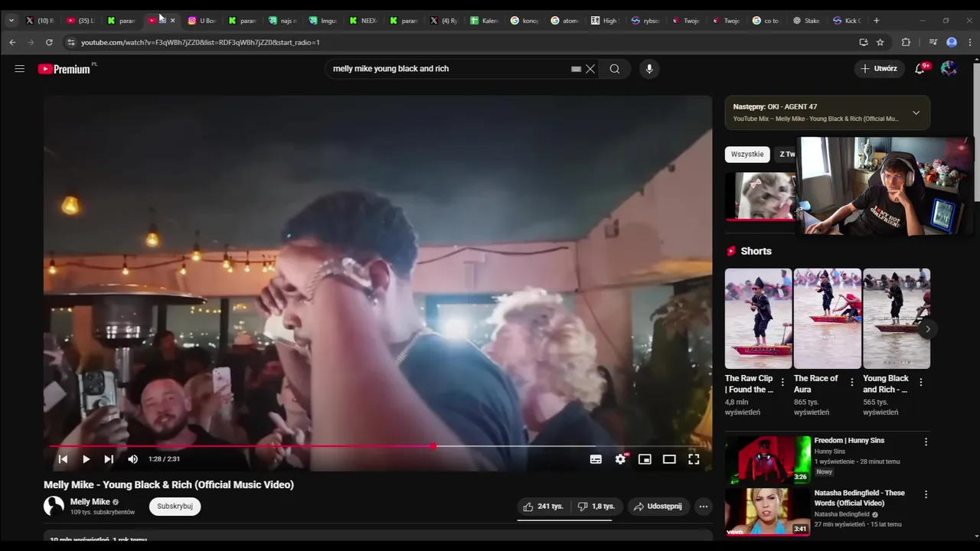Open the Melly Mike channel name link

point(90,502)
